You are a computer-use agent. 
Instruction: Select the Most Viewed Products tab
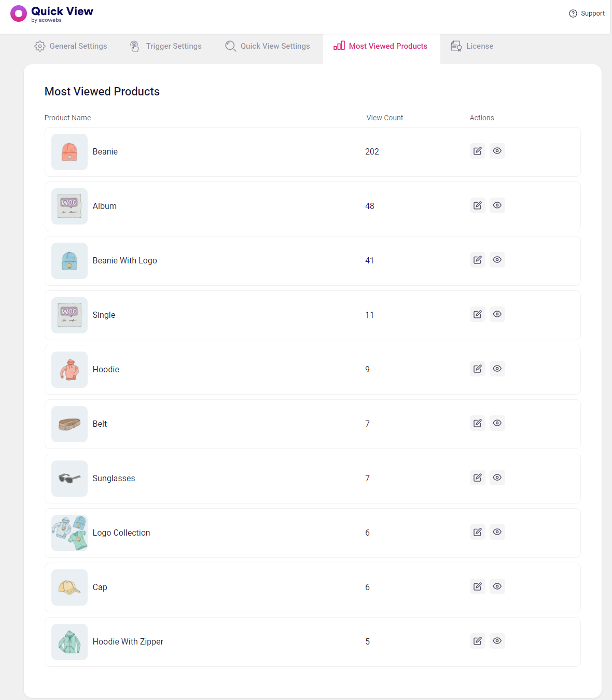coord(382,46)
